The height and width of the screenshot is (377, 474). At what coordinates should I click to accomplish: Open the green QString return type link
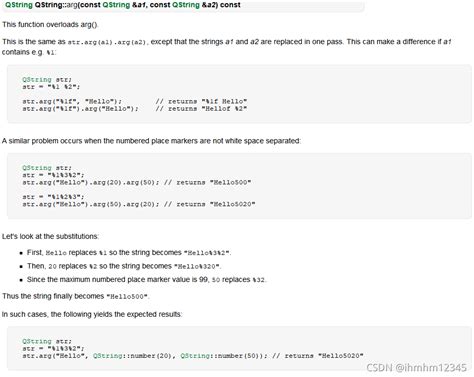click(x=19, y=5)
